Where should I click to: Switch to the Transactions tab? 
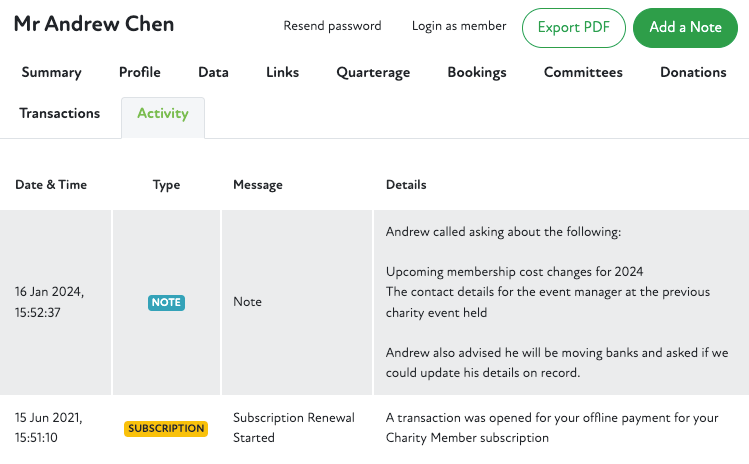[60, 114]
